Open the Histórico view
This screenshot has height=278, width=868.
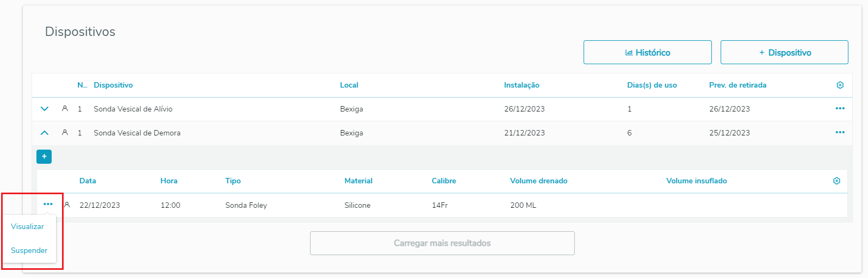647,53
